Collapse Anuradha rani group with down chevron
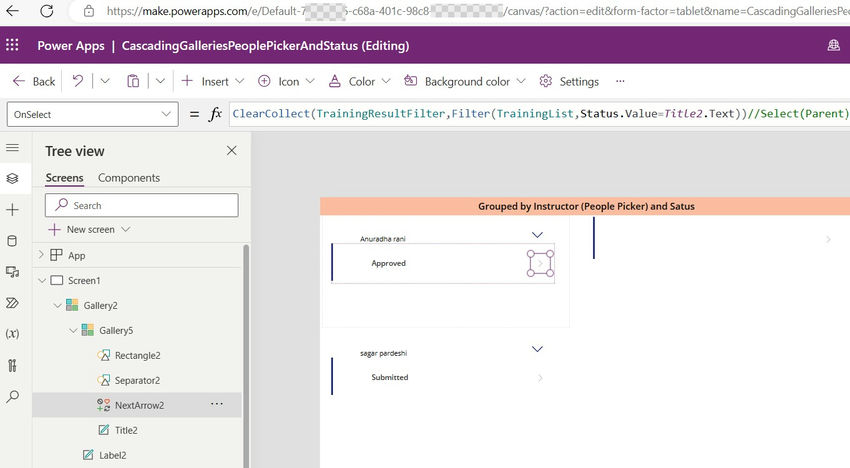850x468 pixels. coord(537,235)
